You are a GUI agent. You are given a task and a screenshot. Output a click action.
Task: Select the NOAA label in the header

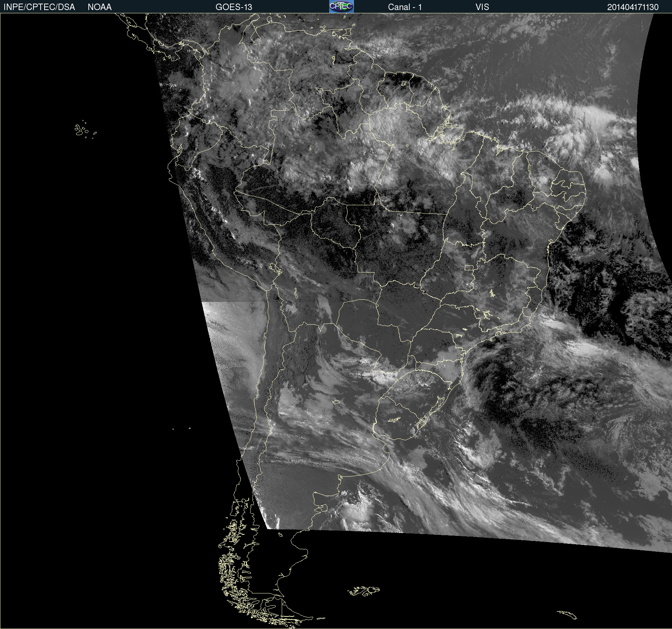click(100, 7)
